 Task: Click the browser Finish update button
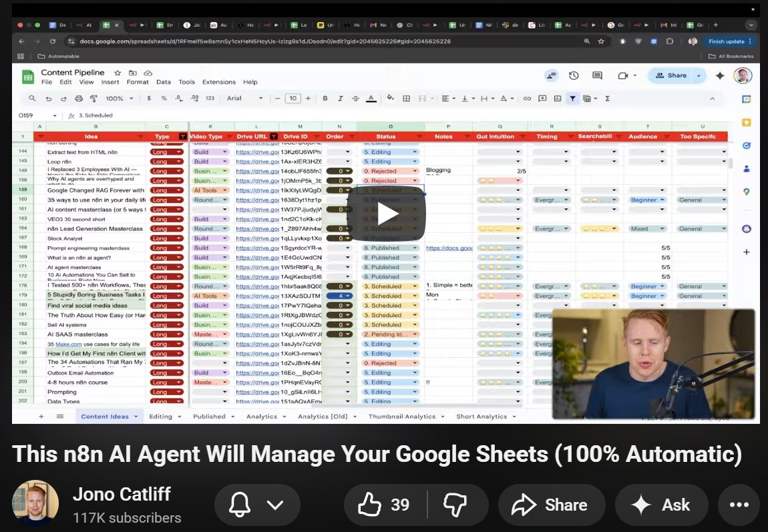point(730,41)
